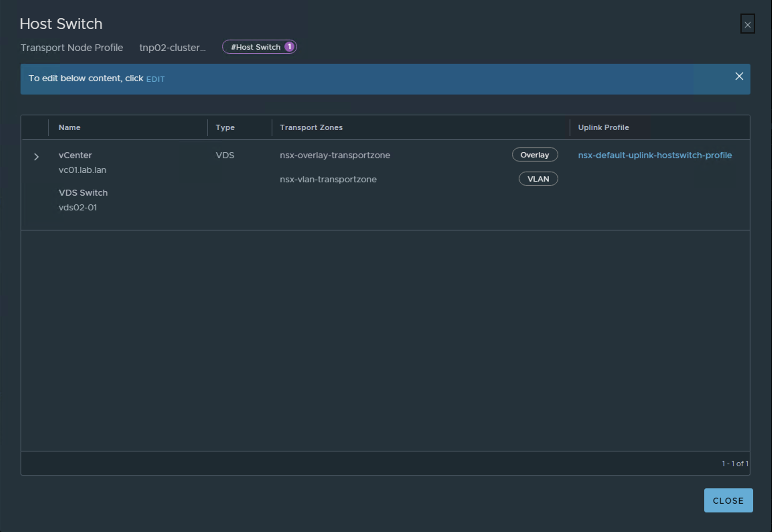
Task: Click the truncated tnp02-cluster profile name
Action: pyautogui.click(x=172, y=48)
